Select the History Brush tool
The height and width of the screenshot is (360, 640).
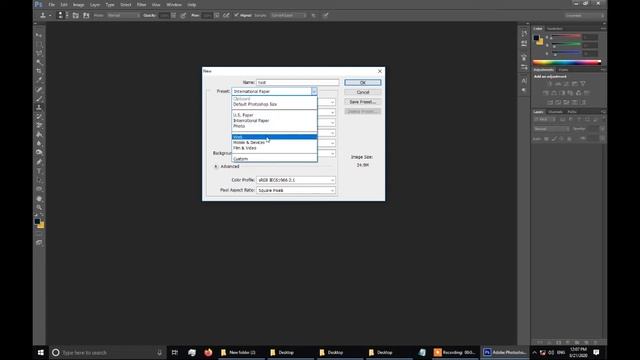39,117
